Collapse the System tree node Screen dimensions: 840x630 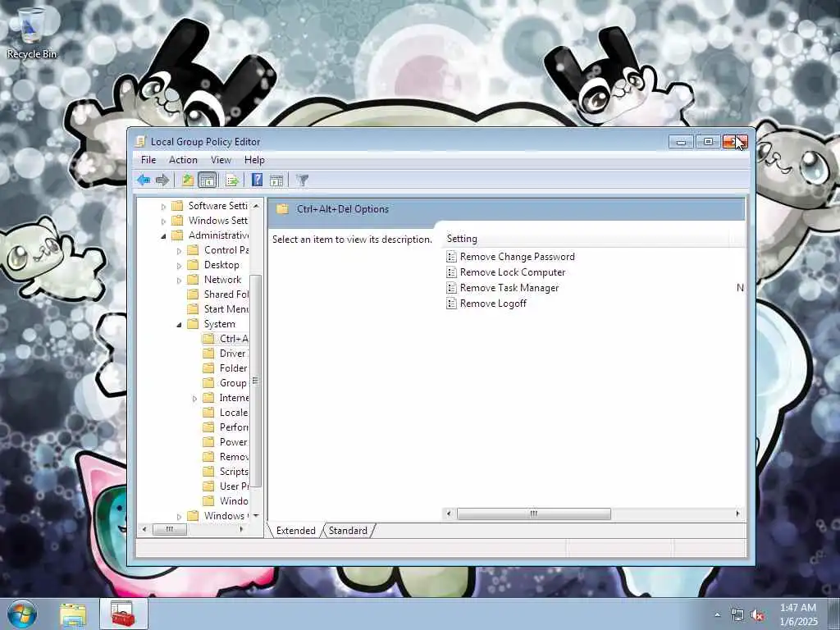(180, 324)
